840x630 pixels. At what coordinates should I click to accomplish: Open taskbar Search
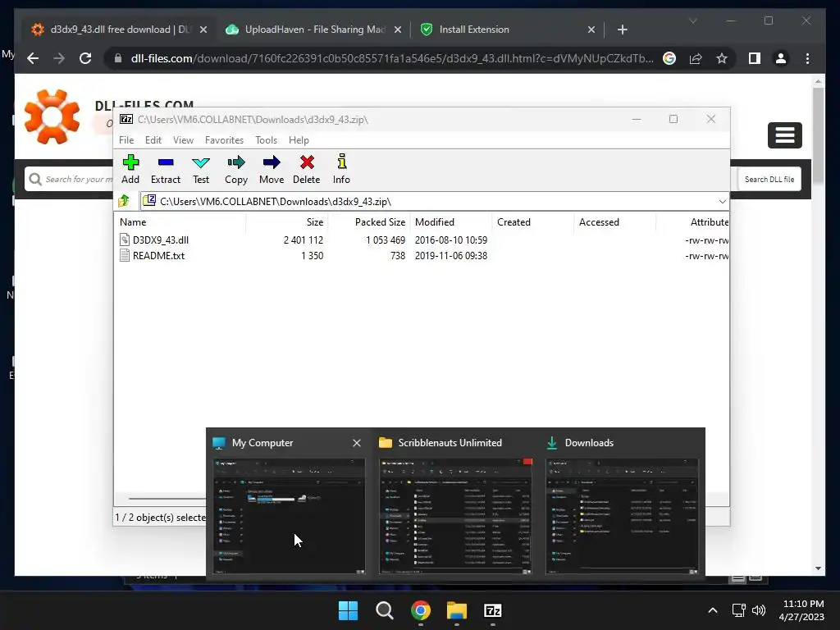[385, 610]
